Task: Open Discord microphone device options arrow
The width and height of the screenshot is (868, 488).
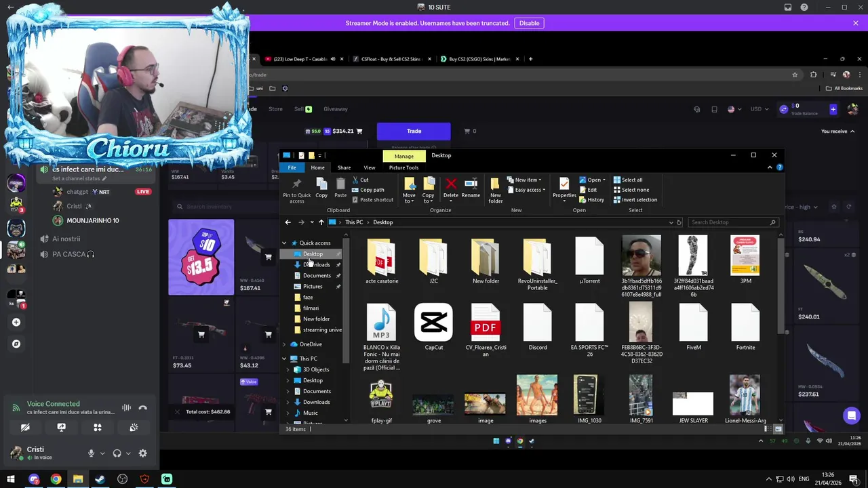Action: point(102,453)
